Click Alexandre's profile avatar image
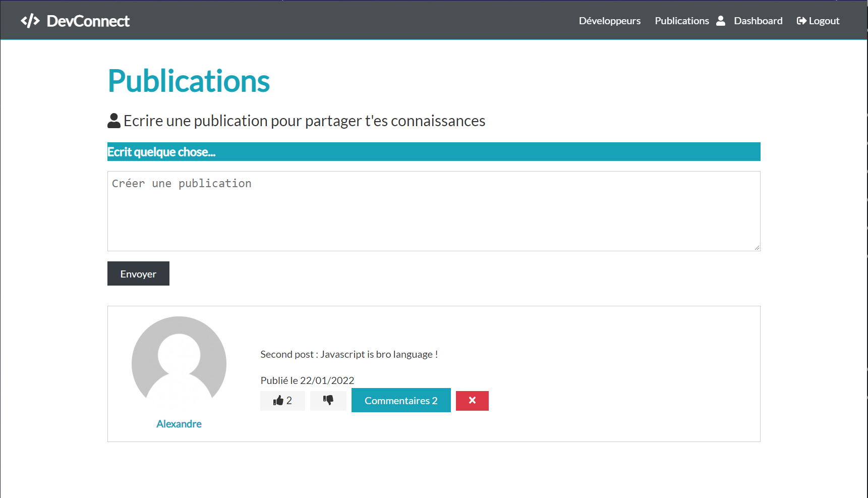Screen dimensions: 868x498 click(179, 363)
